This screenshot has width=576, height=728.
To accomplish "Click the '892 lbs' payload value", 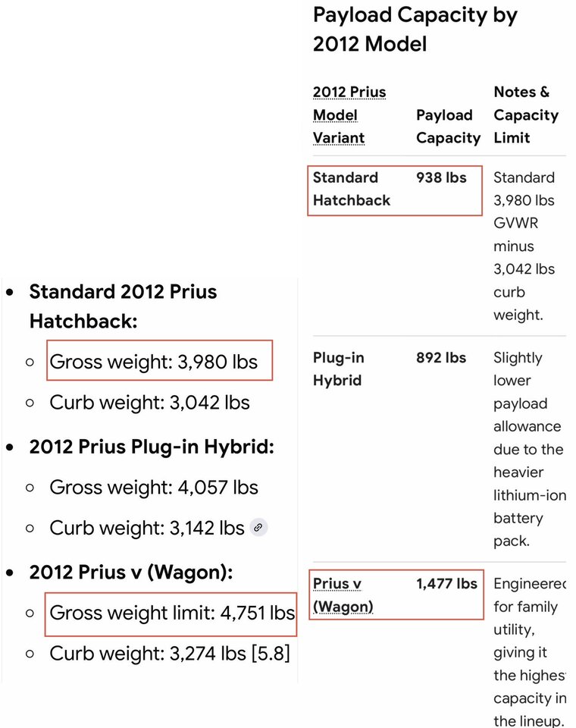I will (x=441, y=357).
